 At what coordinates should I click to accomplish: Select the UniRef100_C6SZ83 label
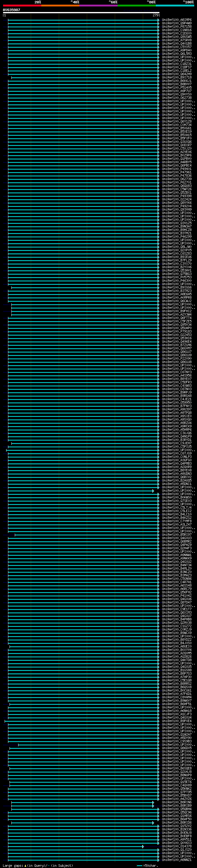tap(177, 253)
